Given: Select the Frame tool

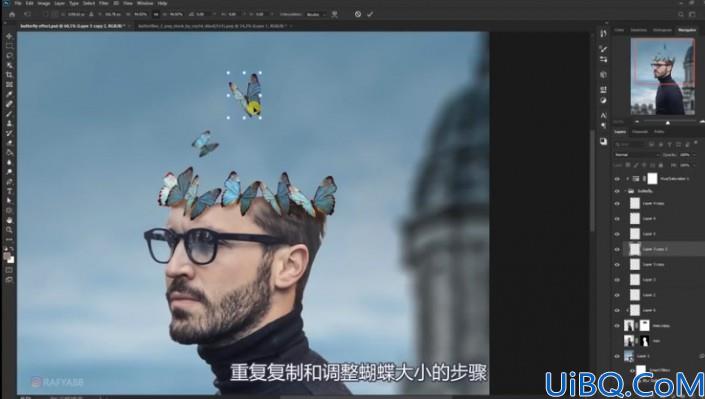Looking at the screenshot, I should click(x=9, y=85).
